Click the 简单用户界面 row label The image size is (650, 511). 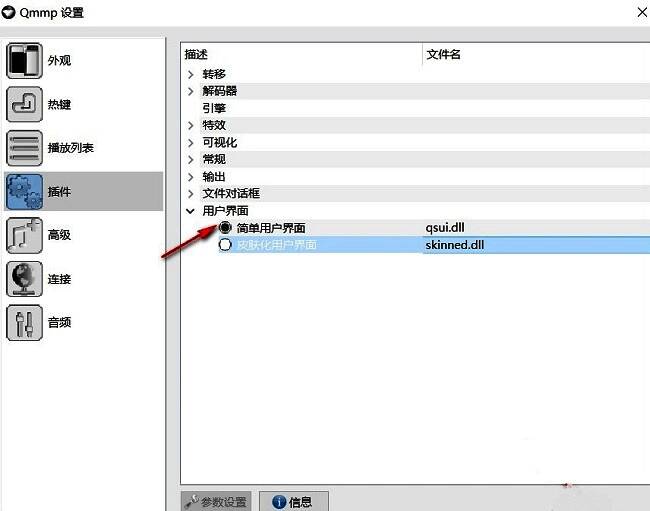[x=271, y=228]
